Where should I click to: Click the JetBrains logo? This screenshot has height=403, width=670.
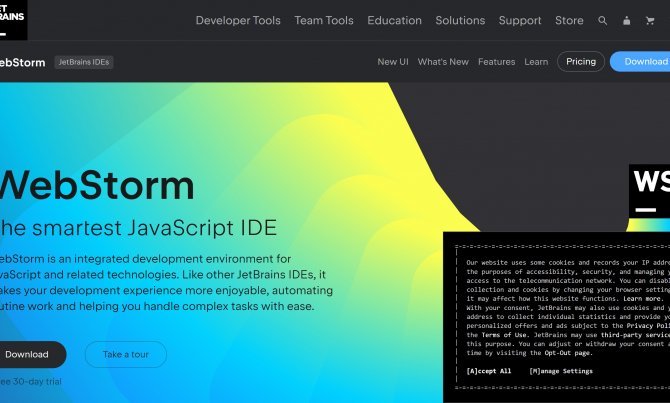pyautogui.click(x=13, y=20)
